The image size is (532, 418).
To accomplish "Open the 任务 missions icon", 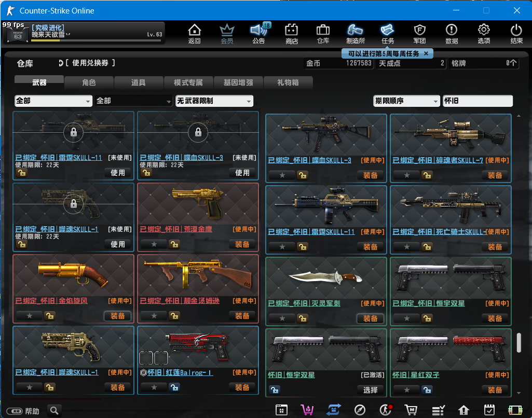I will tap(388, 34).
